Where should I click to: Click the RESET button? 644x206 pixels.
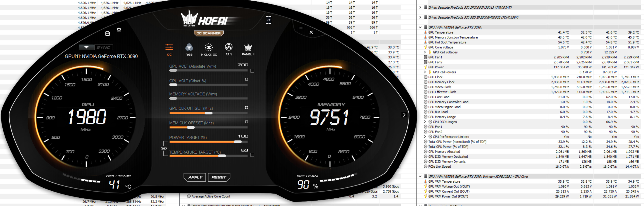click(x=219, y=177)
